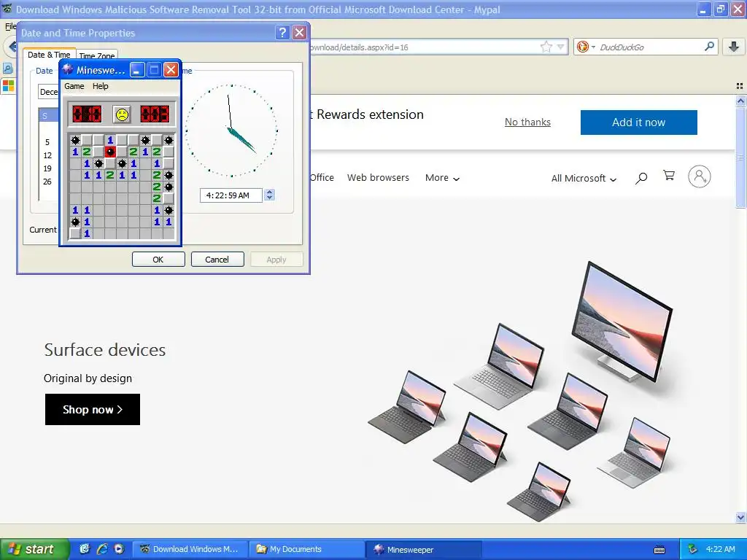The height and width of the screenshot is (560, 747).
Task: Select day 12 in the calendar
Action: click(x=47, y=155)
